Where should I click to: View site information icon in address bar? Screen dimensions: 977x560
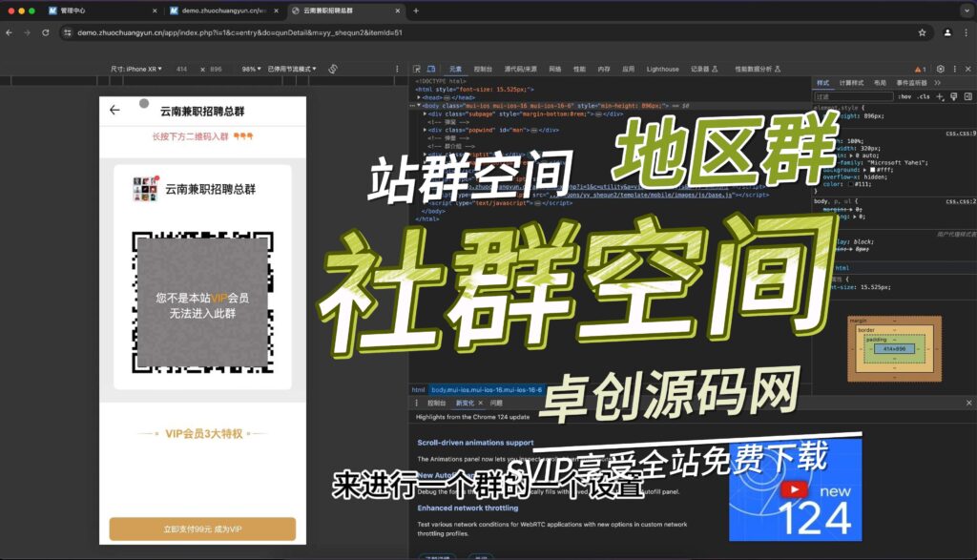click(x=68, y=32)
